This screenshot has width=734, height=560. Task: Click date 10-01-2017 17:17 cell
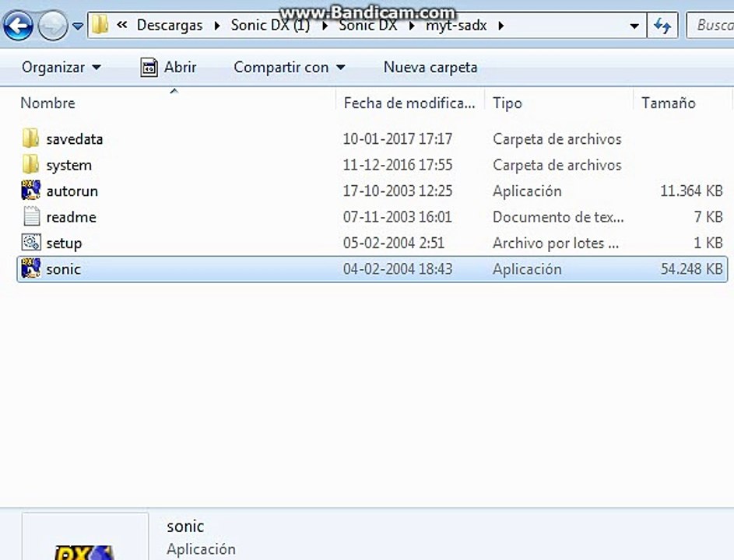point(398,139)
